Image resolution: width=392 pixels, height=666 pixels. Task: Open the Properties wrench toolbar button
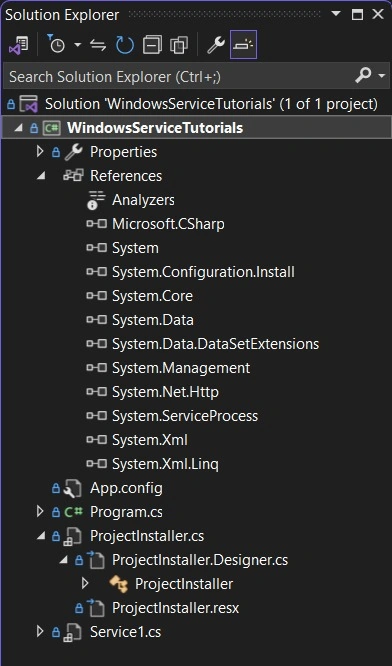tap(216, 45)
